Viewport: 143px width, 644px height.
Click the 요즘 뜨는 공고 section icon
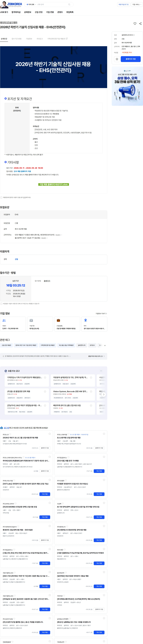[x=6, y=371]
